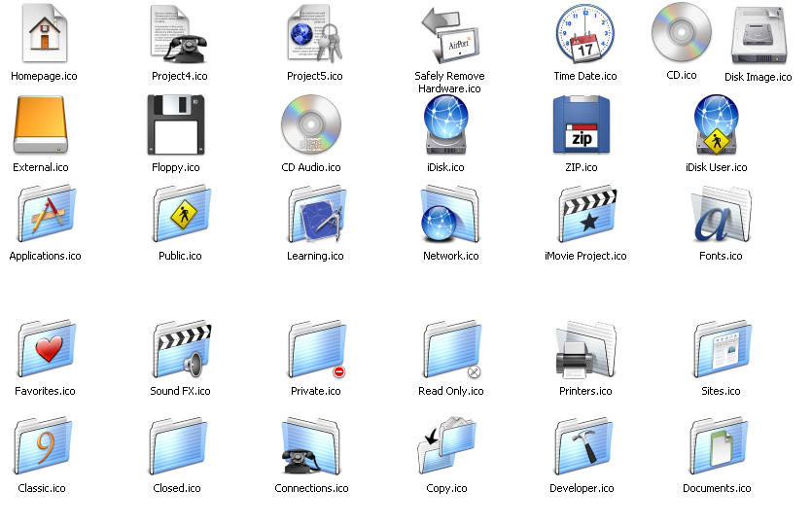Select the iMovie Project.ico clapperboard folder
Image resolution: width=812 pixels, height=526 pixels.
tap(587, 213)
